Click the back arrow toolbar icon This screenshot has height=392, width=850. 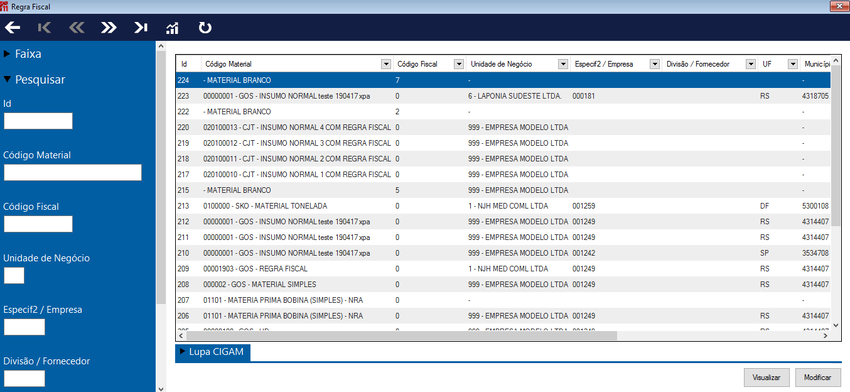[x=12, y=27]
